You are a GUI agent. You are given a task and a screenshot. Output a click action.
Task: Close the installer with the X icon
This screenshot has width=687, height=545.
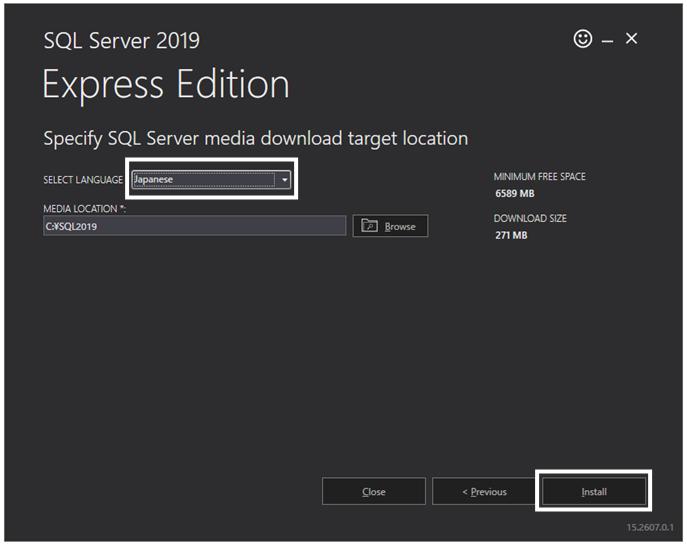click(x=631, y=39)
